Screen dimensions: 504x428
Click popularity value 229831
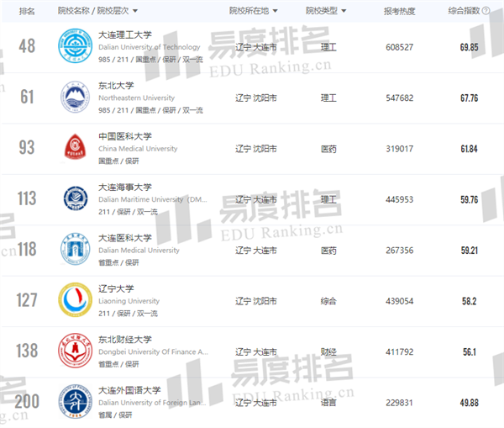[399, 403]
